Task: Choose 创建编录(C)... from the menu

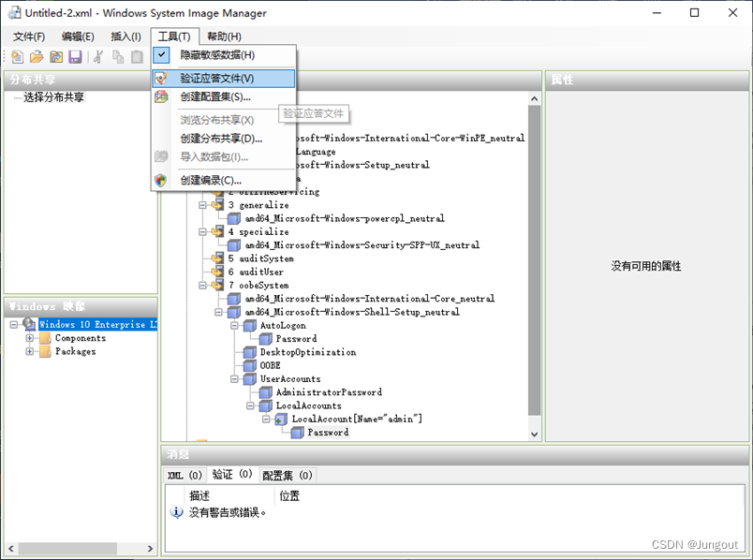Action: click(x=223, y=181)
